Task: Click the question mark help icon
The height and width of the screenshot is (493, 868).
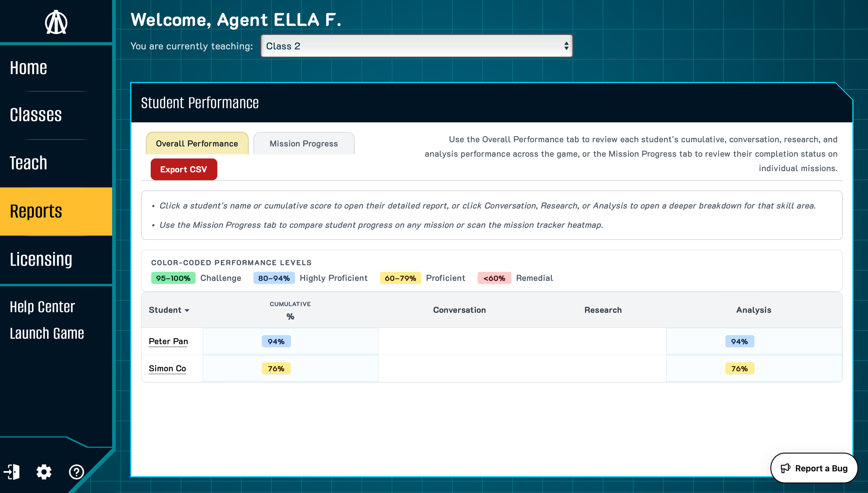Action: pyautogui.click(x=76, y=472)
